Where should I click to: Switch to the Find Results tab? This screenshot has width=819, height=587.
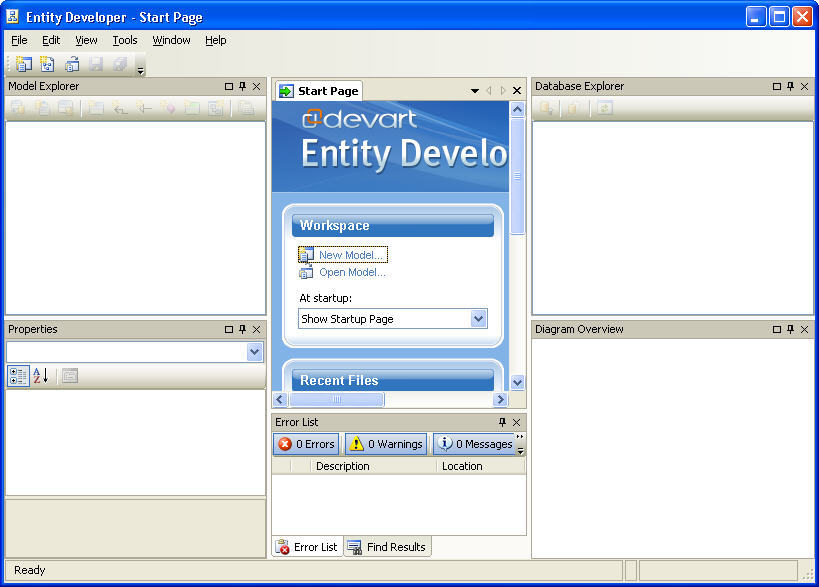click(x=387, y=547)
